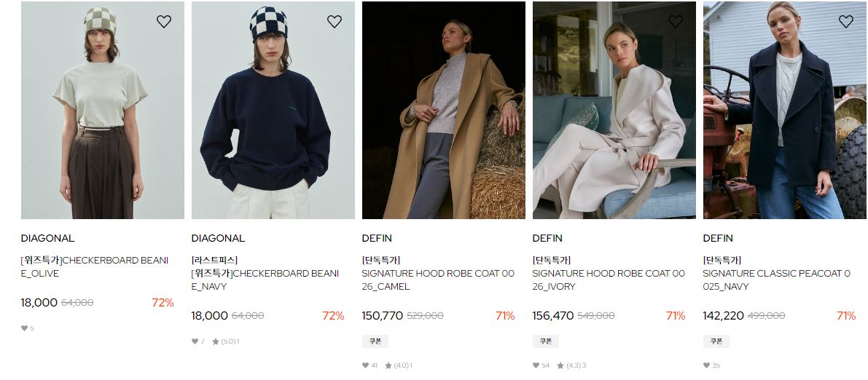
Task: Click coupon badge under camel robe coat
Action: pyautogui.click(x=375, y=341)
